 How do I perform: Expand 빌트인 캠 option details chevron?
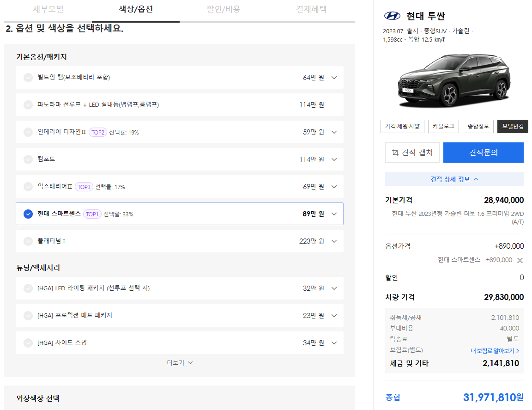click(334, 78)
